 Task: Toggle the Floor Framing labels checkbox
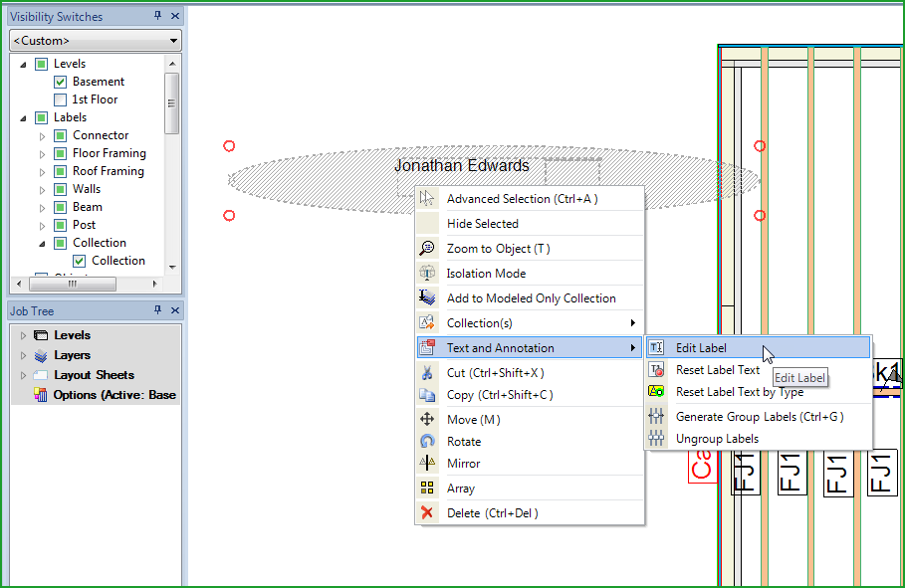coord(61,153)
